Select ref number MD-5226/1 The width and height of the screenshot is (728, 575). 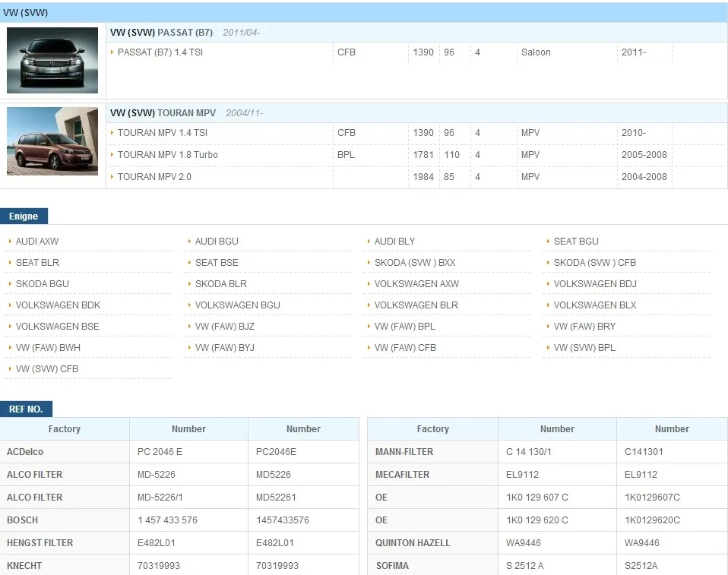point(160,498)
